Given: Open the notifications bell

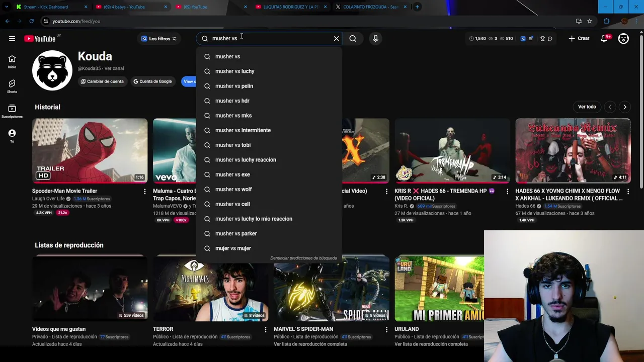Looking at the screenshot, I should 605,39.
